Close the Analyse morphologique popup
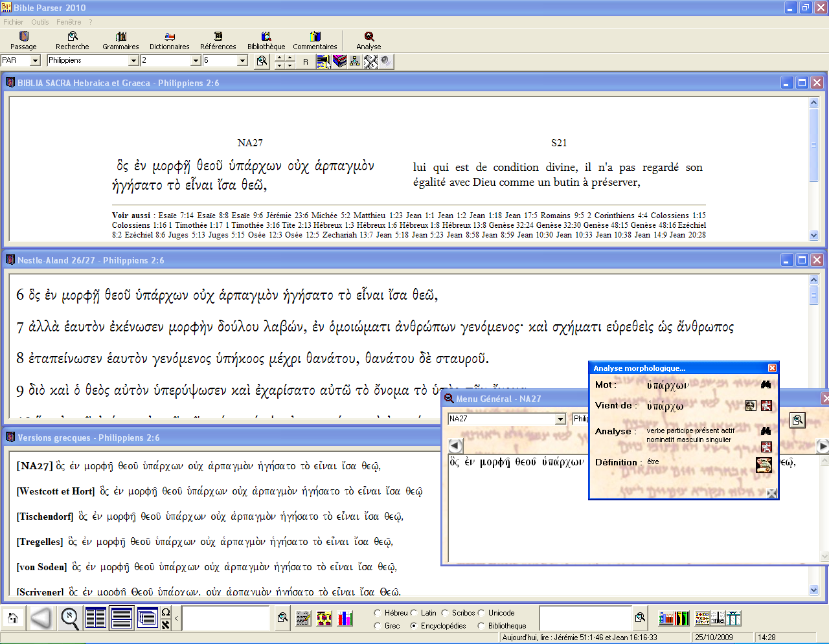This screenshot has width=829, height=644. [x=772, y=368]
